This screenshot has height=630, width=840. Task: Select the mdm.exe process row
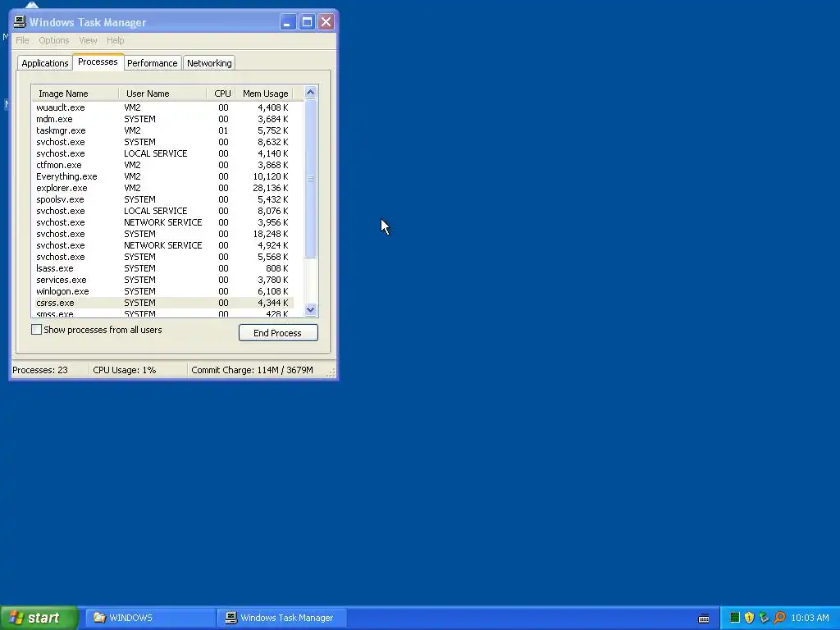pyautogui.click(x=163, y=119)
